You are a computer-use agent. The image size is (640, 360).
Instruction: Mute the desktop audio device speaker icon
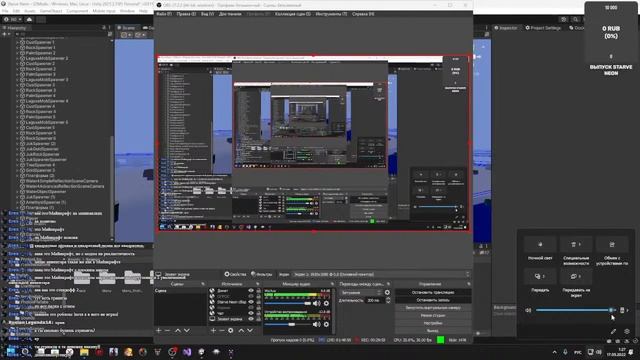click(316, 324)
